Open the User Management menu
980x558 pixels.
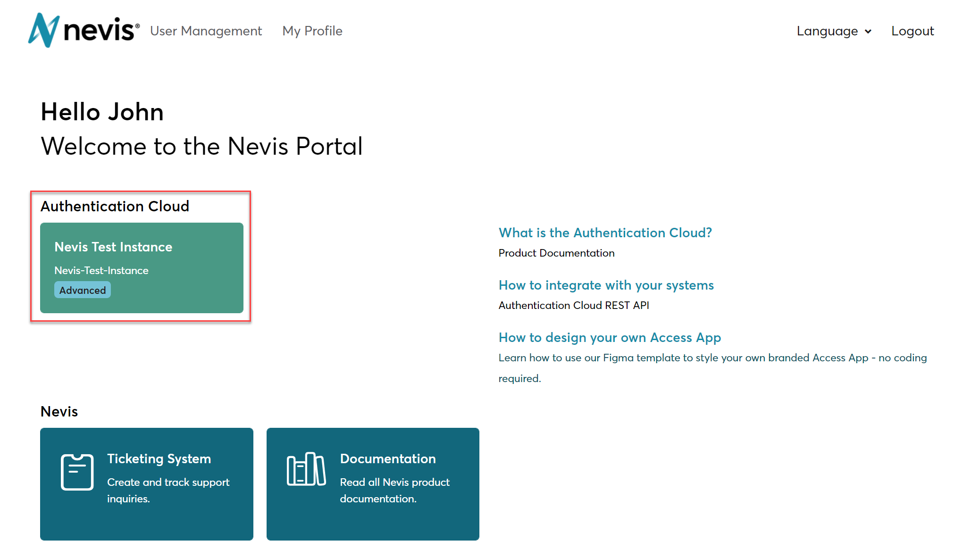coord(206,31)
